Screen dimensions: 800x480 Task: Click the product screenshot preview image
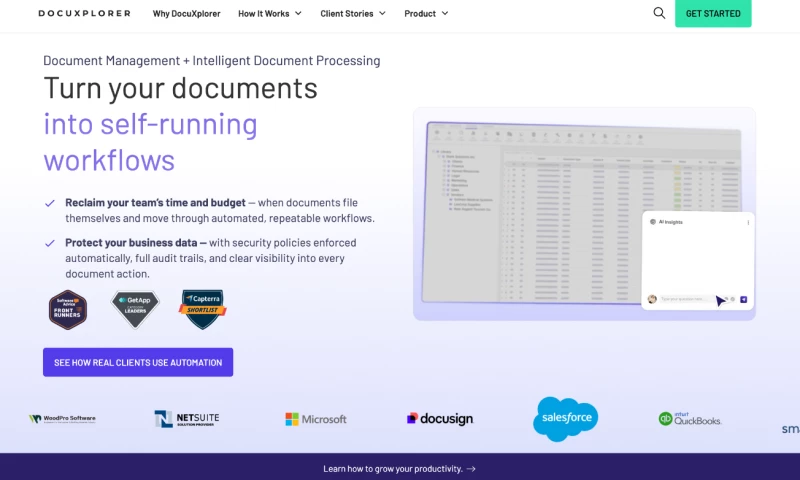584,214
